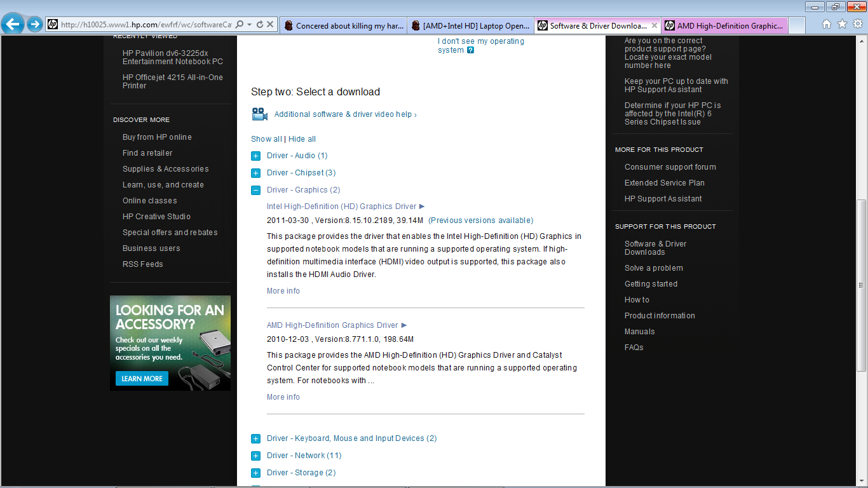868x488 pixels.
Task: Open HP Officejet 4215 All-in-One Printer link
Action: (173, 81)
